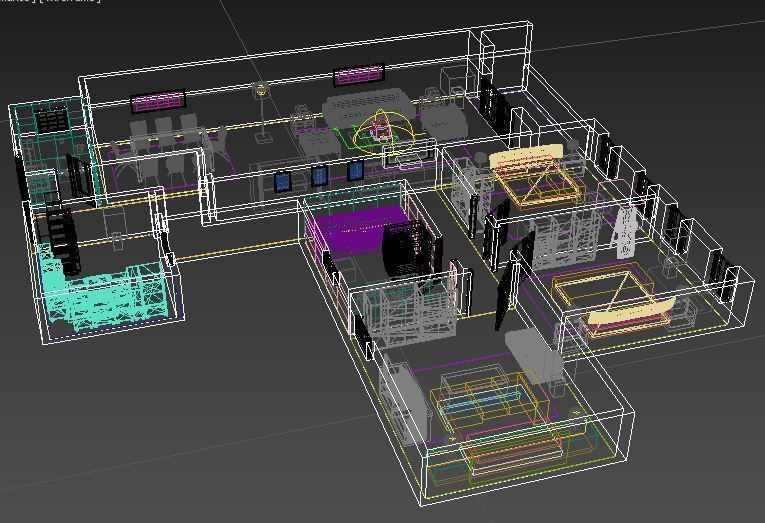Select the cream headboard of the upper bedroom bed
The height and width of the screenshot is (523, 765).
tap(526, 157)
